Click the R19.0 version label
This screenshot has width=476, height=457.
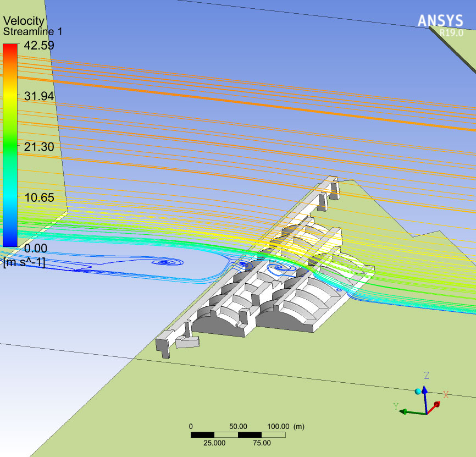coord(452,32)
